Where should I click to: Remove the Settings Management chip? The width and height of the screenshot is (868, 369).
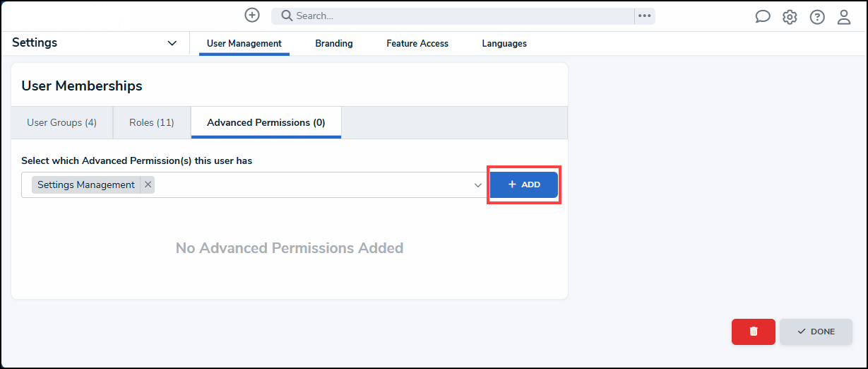point(148,184)
